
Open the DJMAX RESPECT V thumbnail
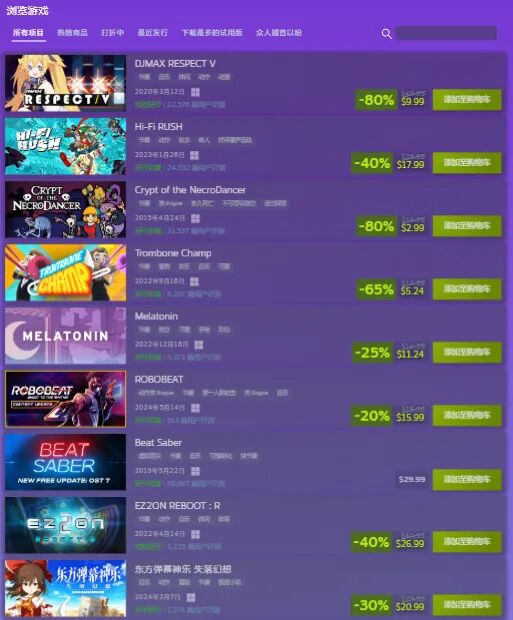tap(65, 83)
